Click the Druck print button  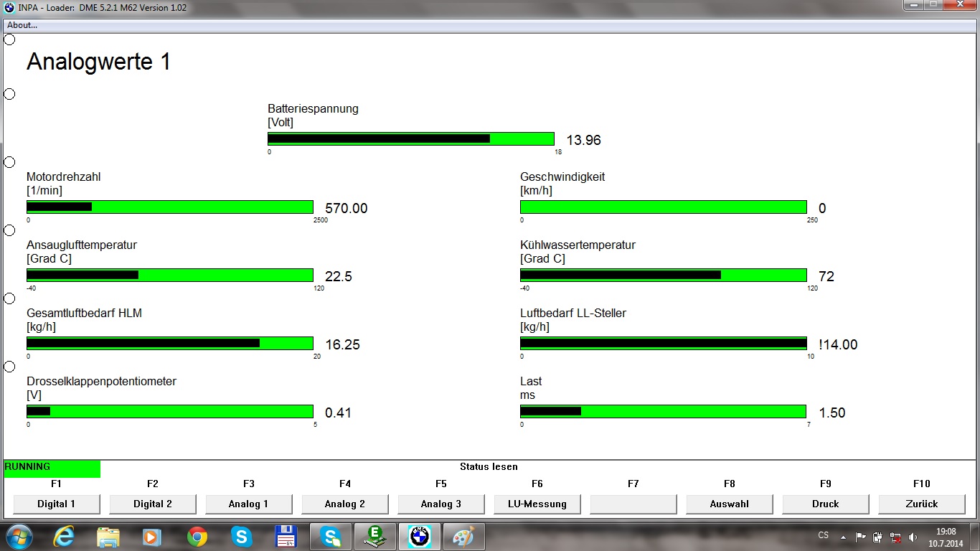pyautogui.click(x=826, y=504)
